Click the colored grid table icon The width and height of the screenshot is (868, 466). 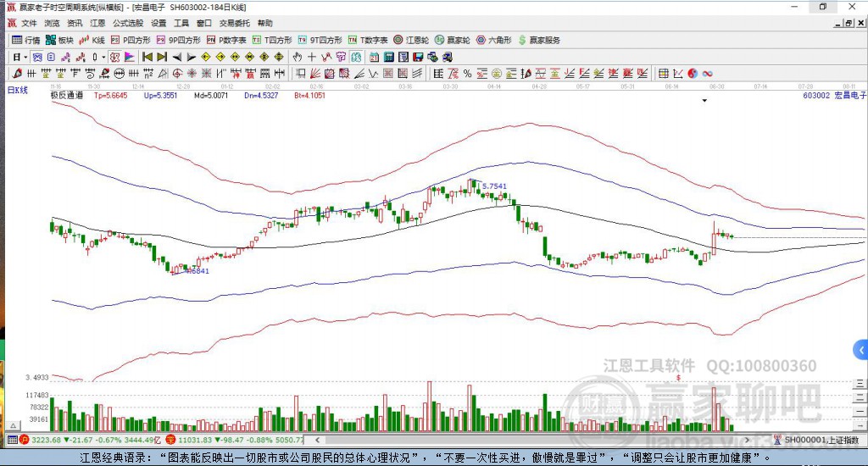coord(663,74)
